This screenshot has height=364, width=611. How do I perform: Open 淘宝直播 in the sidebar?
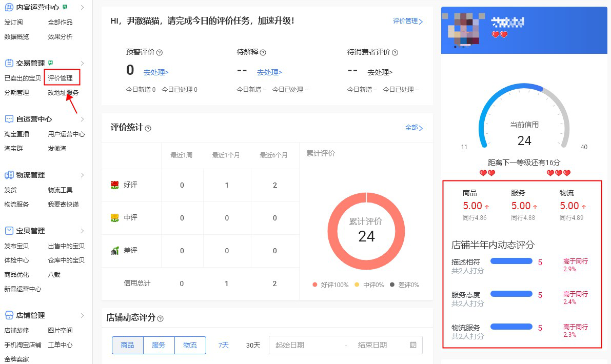17,134
